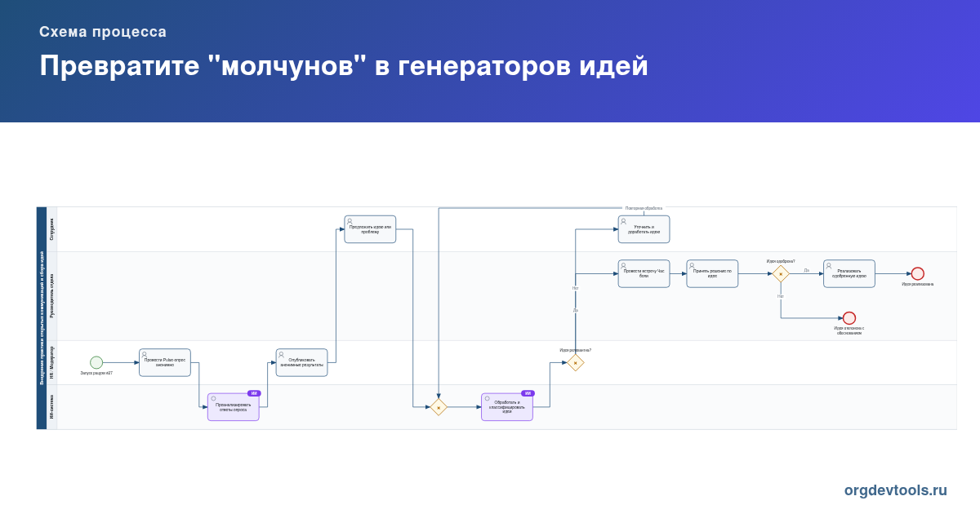Click the 'Идея реализована' caption text

pos(918,284)
